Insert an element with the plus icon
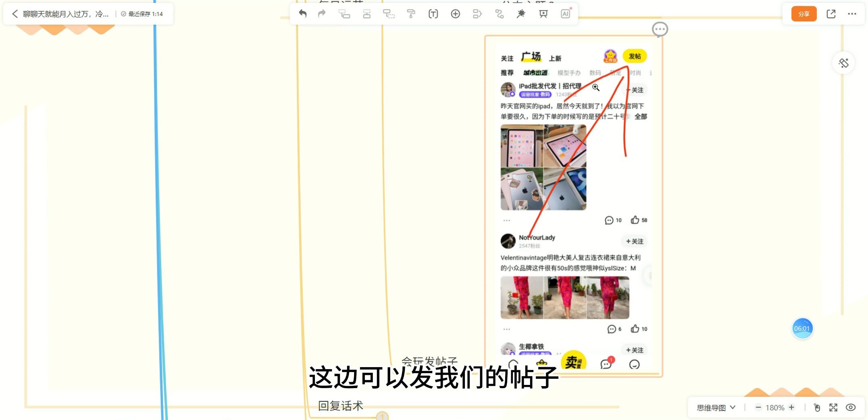Viewport: 868px width, 420px height. coord(455,14)
